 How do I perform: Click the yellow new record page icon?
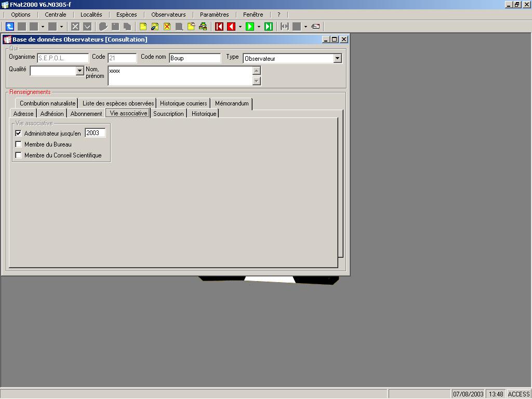click(x=143, y=26)
